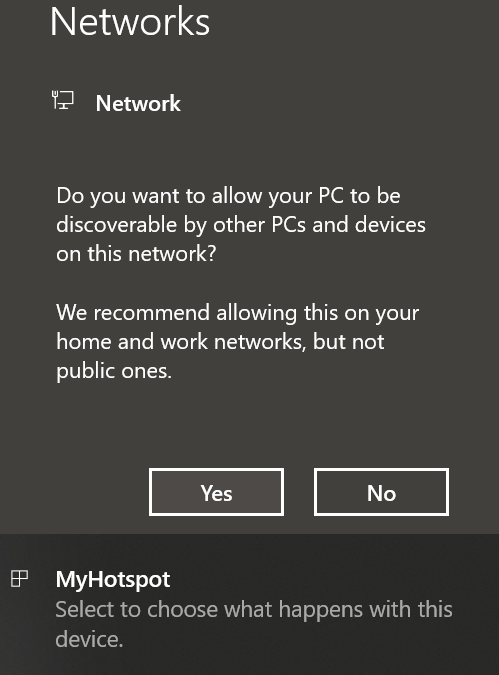This screenshot has width=499, height=675.
Task: Click the word "discoverable" in the prompt
Action: pos(117,225)
